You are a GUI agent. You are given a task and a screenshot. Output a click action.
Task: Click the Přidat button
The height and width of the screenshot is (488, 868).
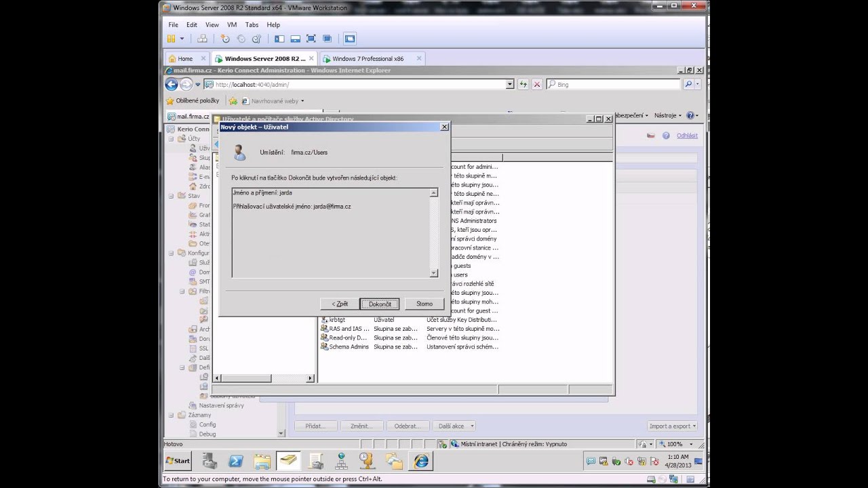click(315, 426)
